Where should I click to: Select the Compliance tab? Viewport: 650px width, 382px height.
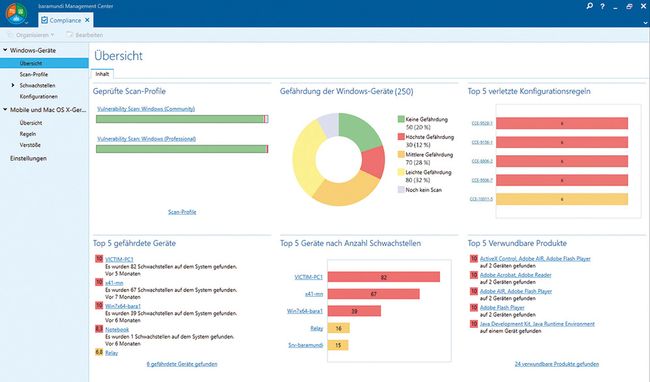pos(65,20)
